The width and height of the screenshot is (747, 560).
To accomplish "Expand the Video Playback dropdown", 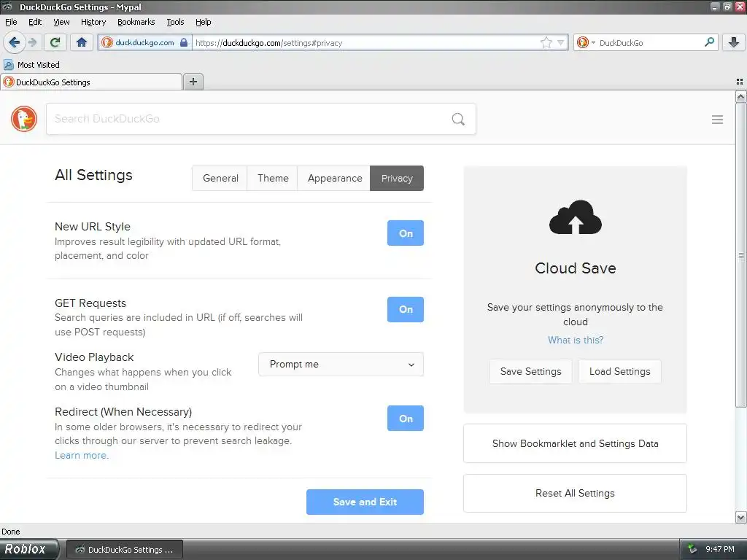I will coord(341,365).
